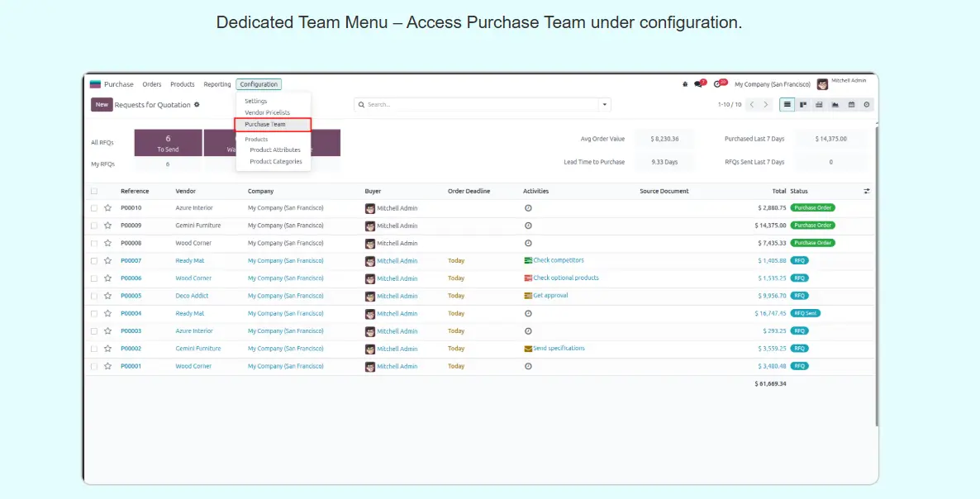Viewport: 980px width, 499px height.
Task: Select Purchase Team from Configuration menu
Action: (265, 125)
